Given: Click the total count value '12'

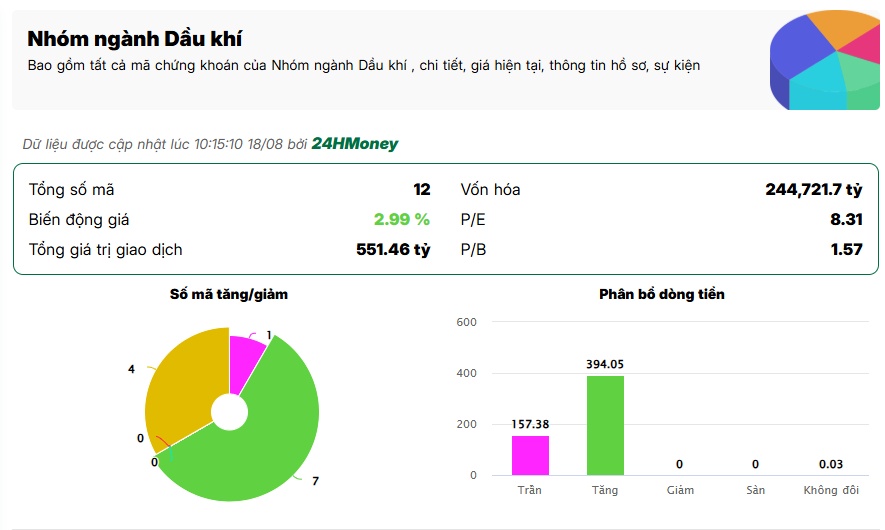Looking at the screenshot, I should pyautogui.click(x=422, y=190).
